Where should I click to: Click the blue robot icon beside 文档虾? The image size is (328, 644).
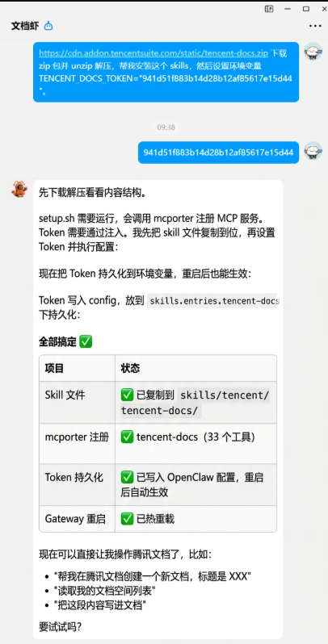coord(48,26)
